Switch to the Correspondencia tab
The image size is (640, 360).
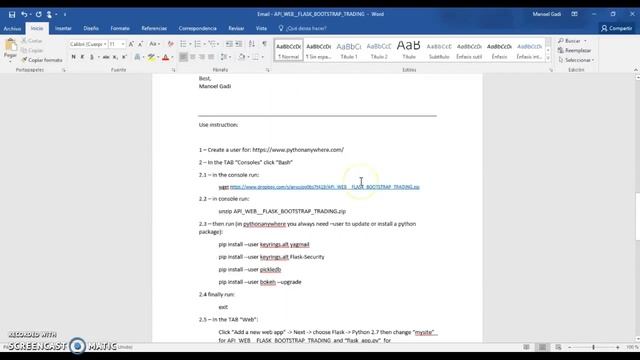(x=198, y=29)
